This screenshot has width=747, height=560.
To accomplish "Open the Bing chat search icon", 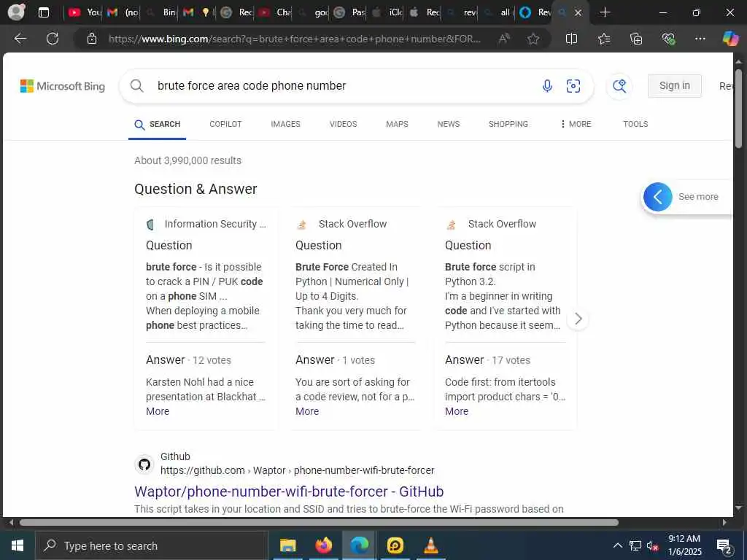I will click(x=619, y=86).
